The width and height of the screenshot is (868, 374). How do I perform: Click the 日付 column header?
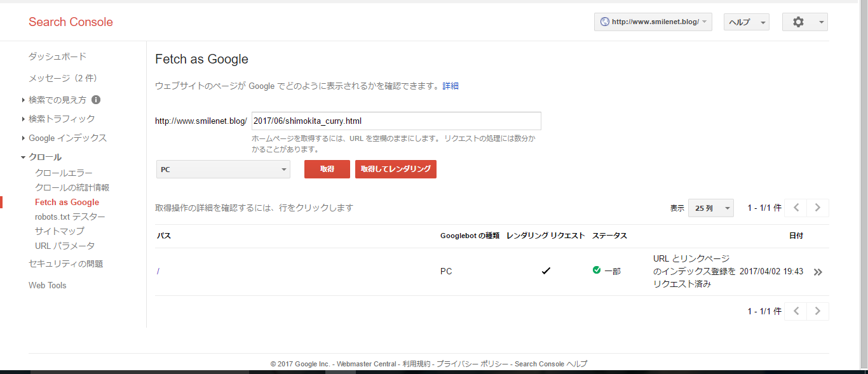[796, 236]
